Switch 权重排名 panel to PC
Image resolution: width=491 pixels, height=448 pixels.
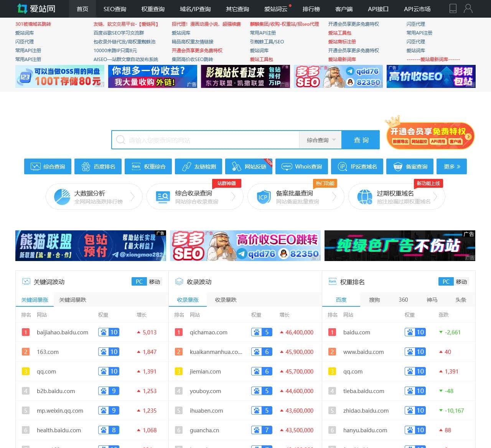click(446, 281)
